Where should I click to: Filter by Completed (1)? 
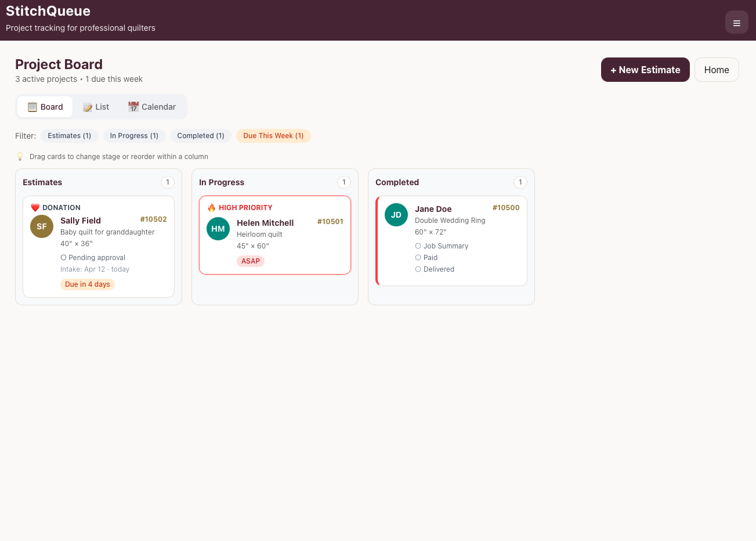pos(201,136)
